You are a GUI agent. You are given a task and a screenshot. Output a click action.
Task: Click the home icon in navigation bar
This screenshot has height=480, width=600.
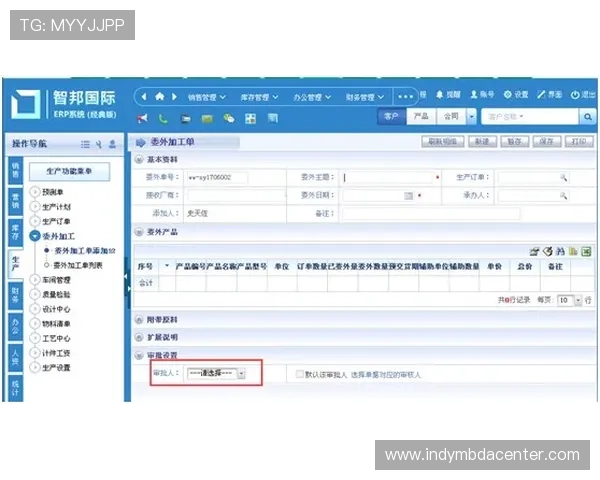[x=160, y=96]
